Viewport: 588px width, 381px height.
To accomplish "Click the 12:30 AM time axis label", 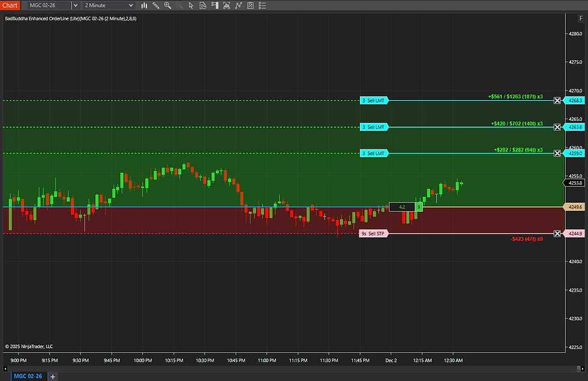I will point(454,361).
